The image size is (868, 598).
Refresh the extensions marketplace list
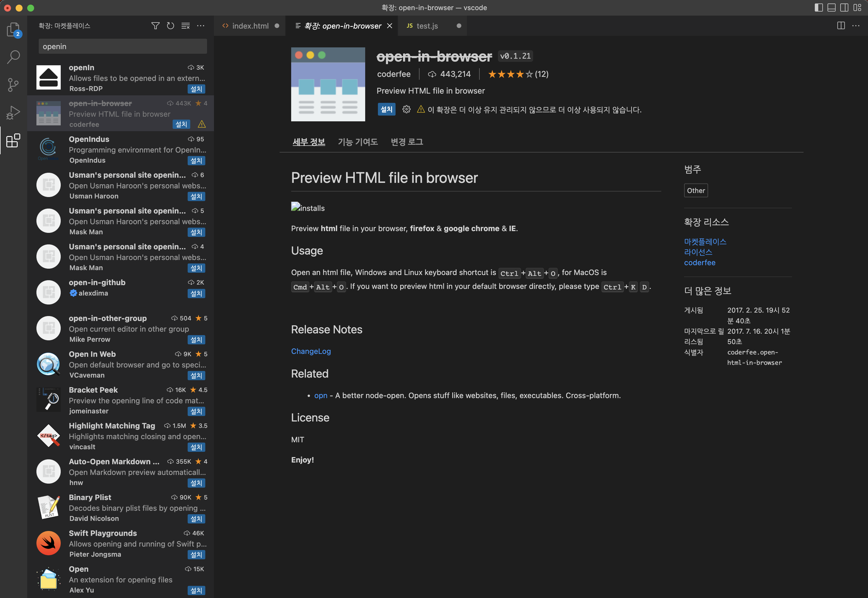click(x=170, y=26)
